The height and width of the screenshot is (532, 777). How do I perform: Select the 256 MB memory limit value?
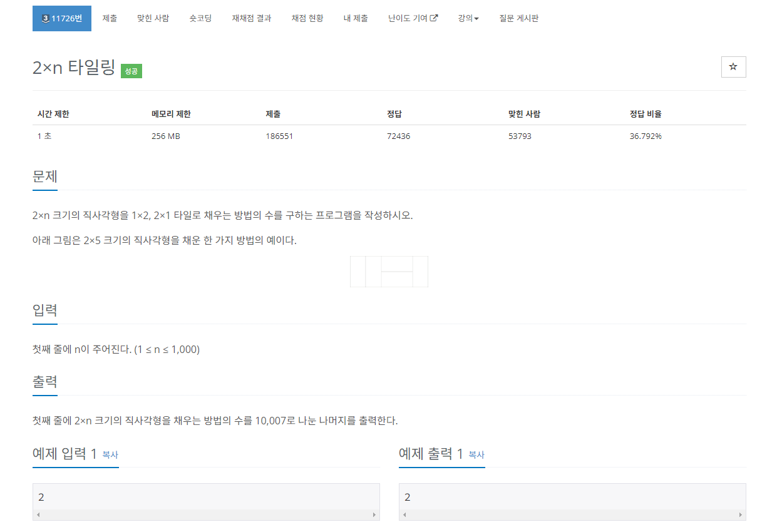point(166,136)
